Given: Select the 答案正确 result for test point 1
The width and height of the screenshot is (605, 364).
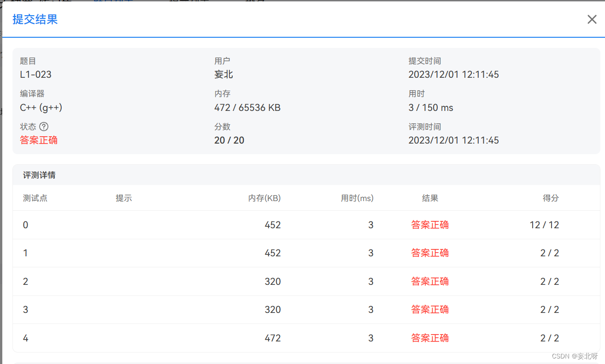Looking at the screenshot, I should click(430, 253).
